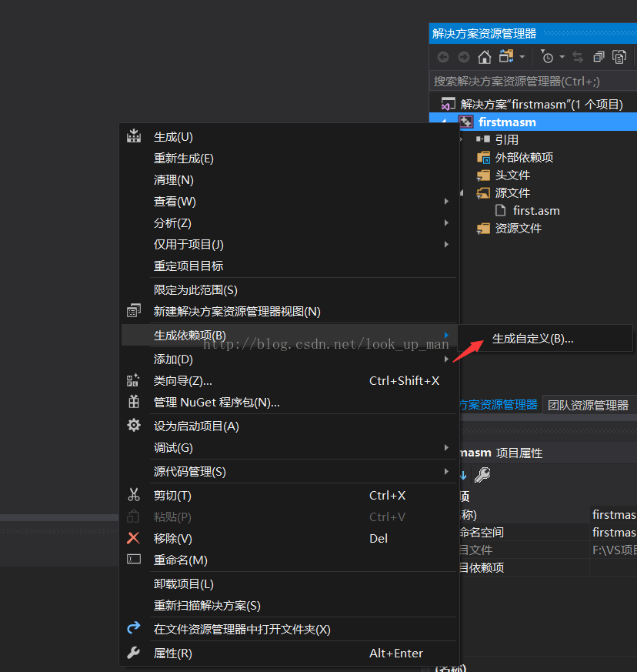
Task: Open the 仅用于项目(J) submenu arrow
Action: [x=446, y=244]
